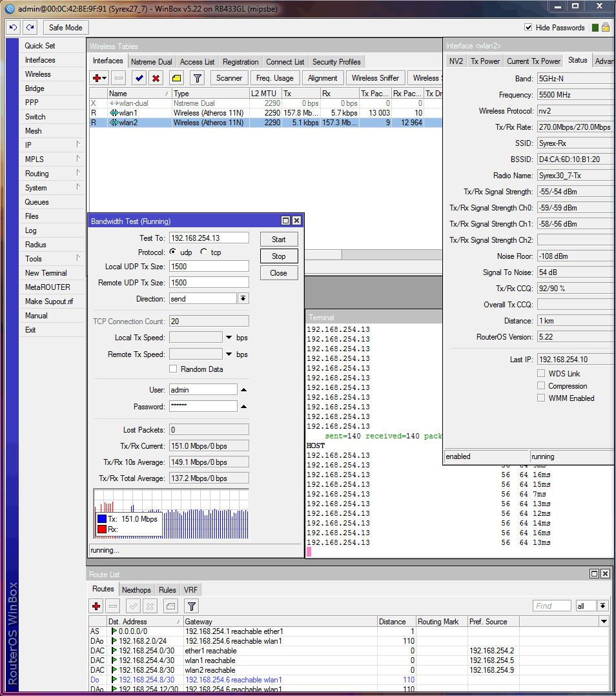Maximize the Bandwidth Test window

pyautogui.click(x=286, y=221)
